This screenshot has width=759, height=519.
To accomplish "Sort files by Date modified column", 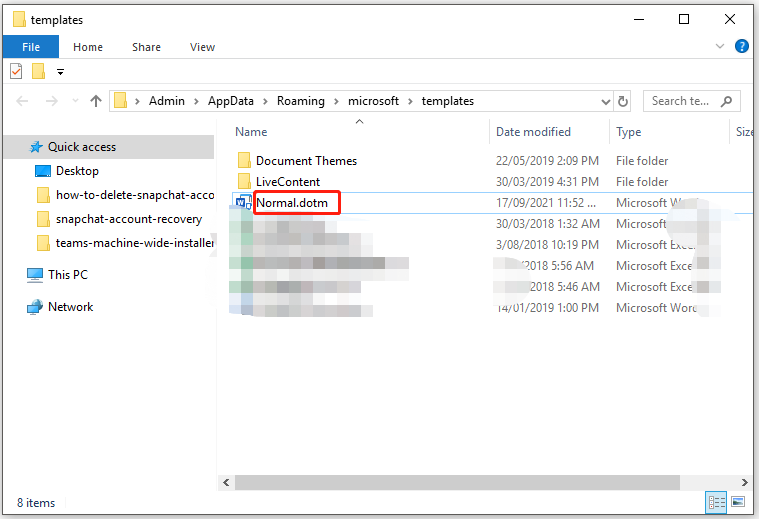I will point(533,132).
